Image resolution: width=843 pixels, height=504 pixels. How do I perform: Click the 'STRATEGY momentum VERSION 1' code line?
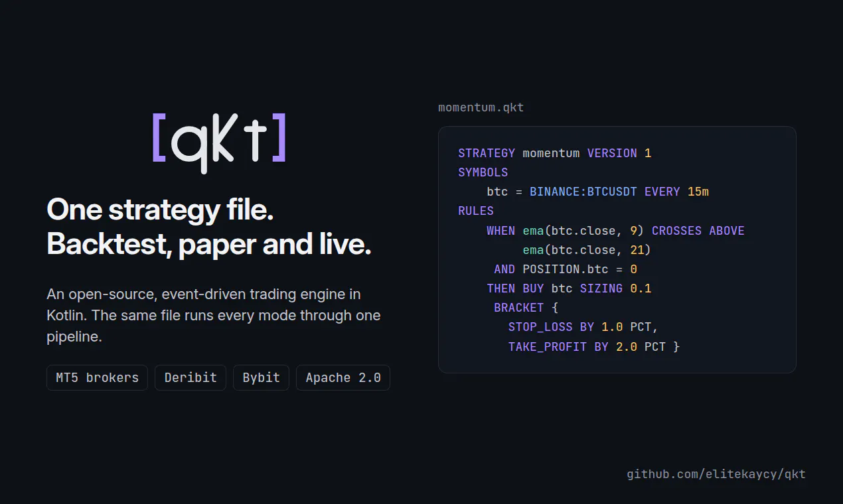555,153
